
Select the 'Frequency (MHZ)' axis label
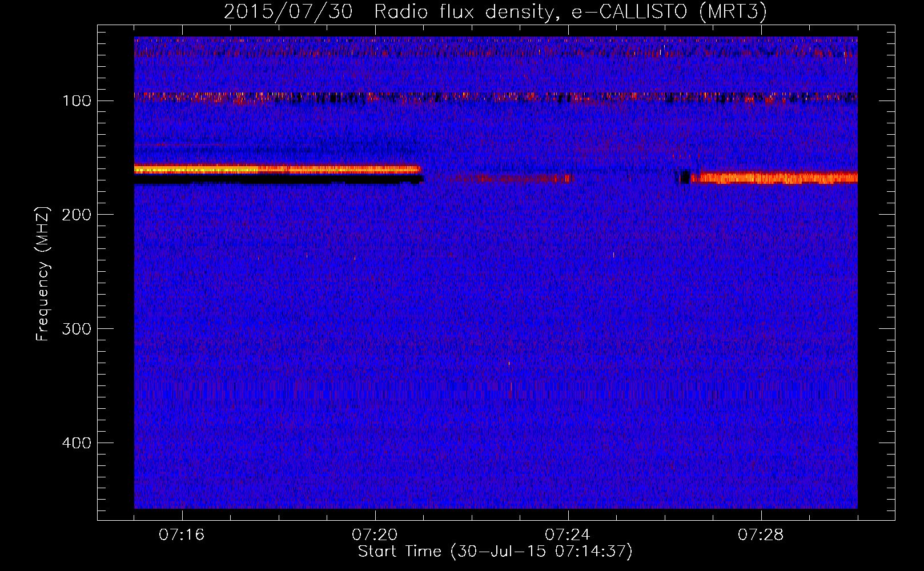[x=43, y=274]
